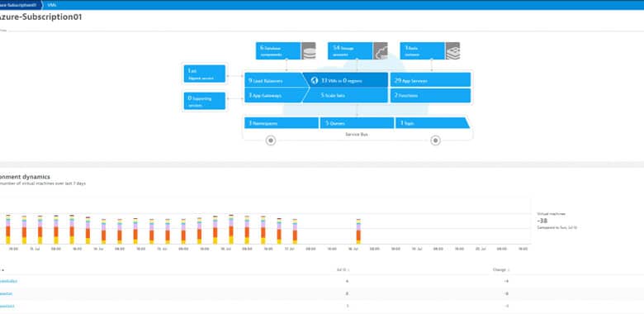Open the Namespaces tile in Service Bus

[282, 123]
